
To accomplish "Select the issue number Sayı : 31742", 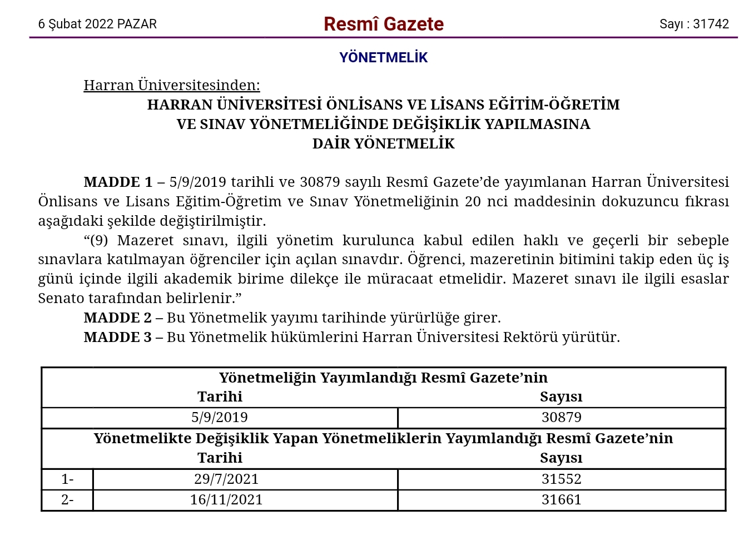I will click(x=694, y=24).
